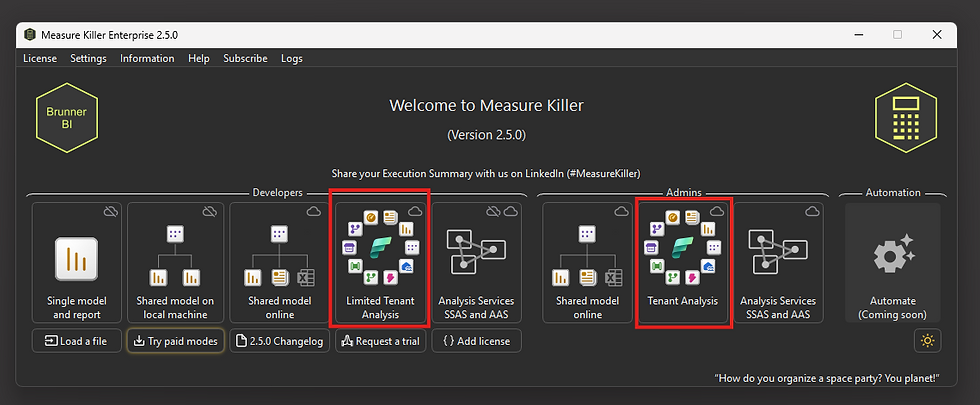The width and height of the screenshot is (980, 405).
Task: Open Limited Tenant Analysis mode
Action: (380, 262)
